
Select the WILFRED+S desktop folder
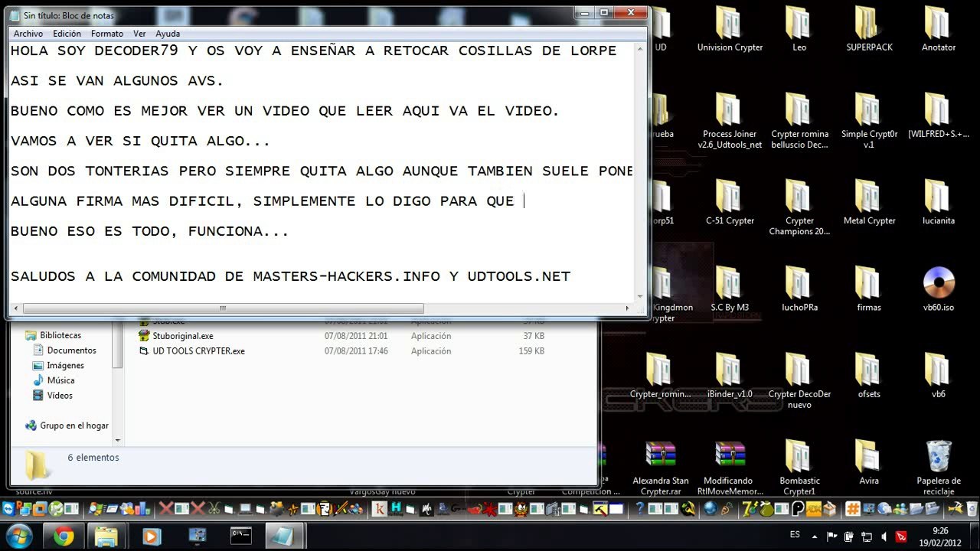[938, 116]
